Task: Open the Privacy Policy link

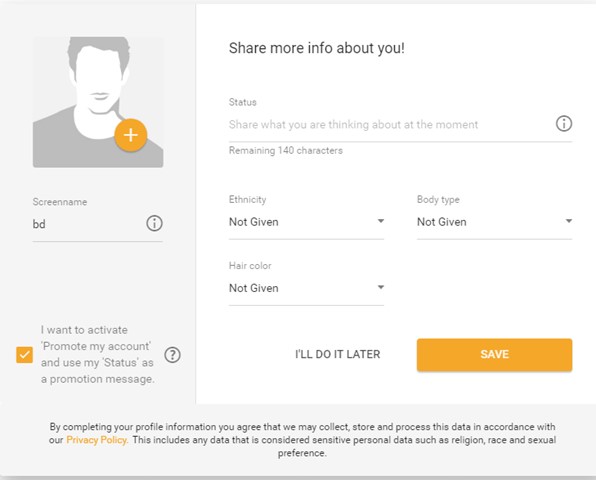Action: pyautogui.click(x=97, y=440)
